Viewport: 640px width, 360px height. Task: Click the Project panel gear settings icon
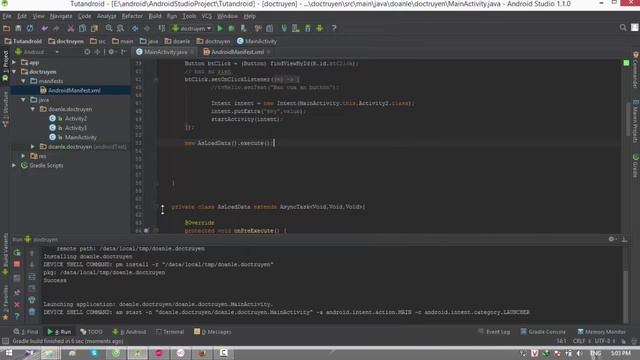point(111,52)
